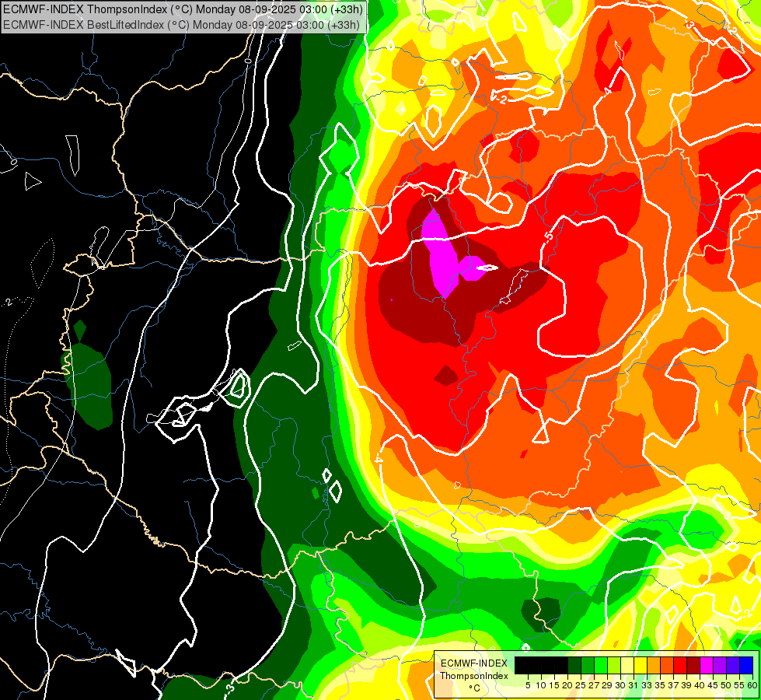Click the dark green 20–25 legend swatch
The image size is (761, 700).
(574, 665)
